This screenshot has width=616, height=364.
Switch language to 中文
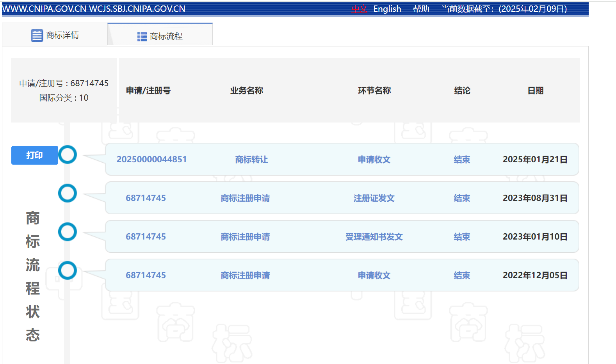[x=359, y=9]
